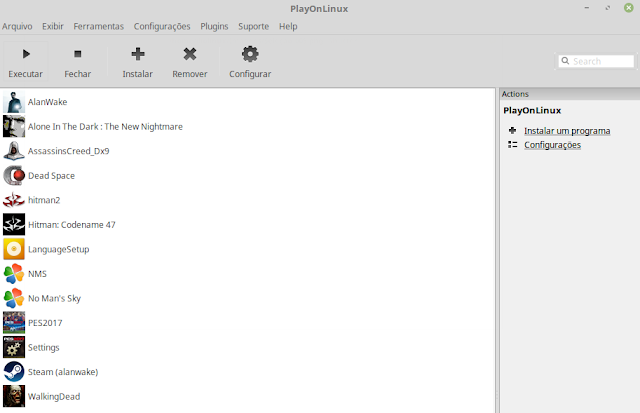Image resolution: width=640 pixels, height=413 pixels.
Task: Select the AlanWake list entry text
Action: pyautogui.click(x=47, y=102)
